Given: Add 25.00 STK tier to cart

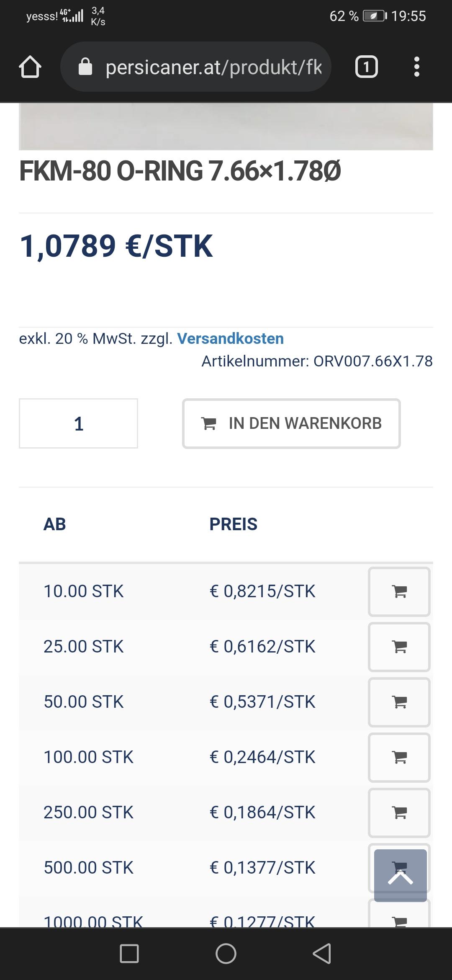Looking at the screenshot, I should click(399, 647).
